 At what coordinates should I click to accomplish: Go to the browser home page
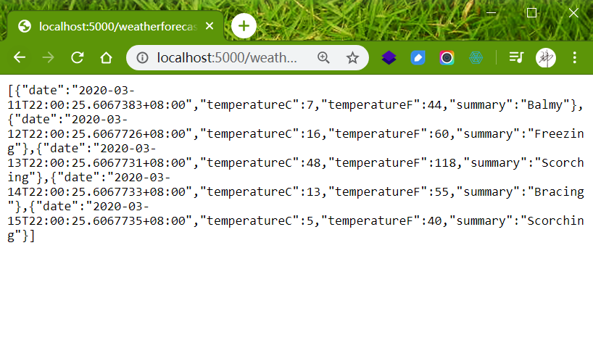[106, 58]
